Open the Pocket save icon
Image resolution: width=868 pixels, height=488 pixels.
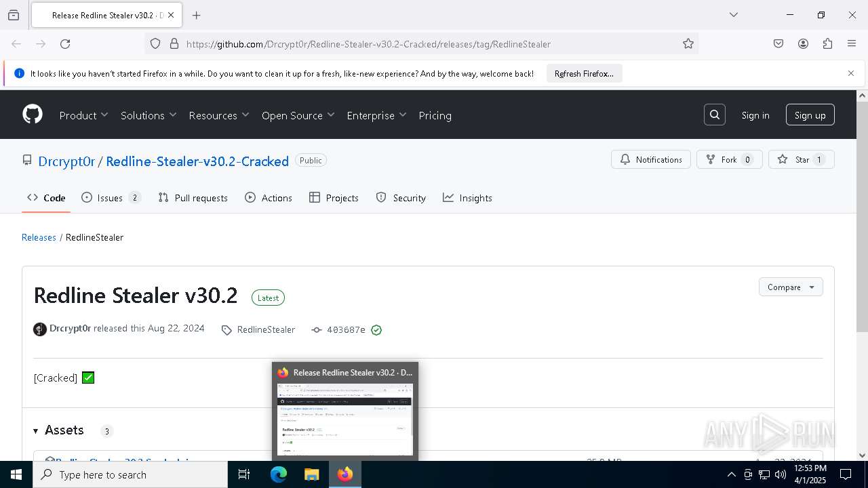778,44
